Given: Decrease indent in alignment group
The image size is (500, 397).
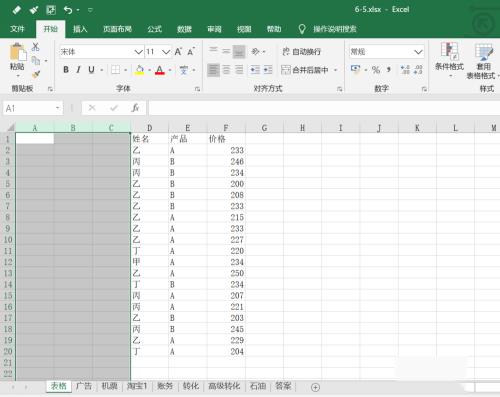Looking at the screenshot, I should click(255, 70).
